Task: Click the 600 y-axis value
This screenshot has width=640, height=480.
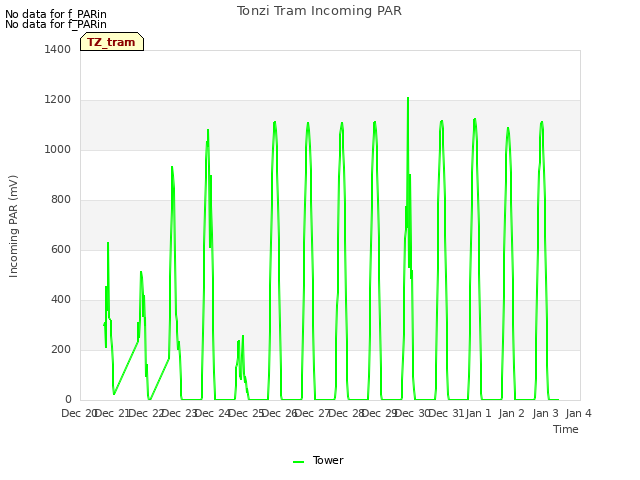Action: click(x=61, y=249)
